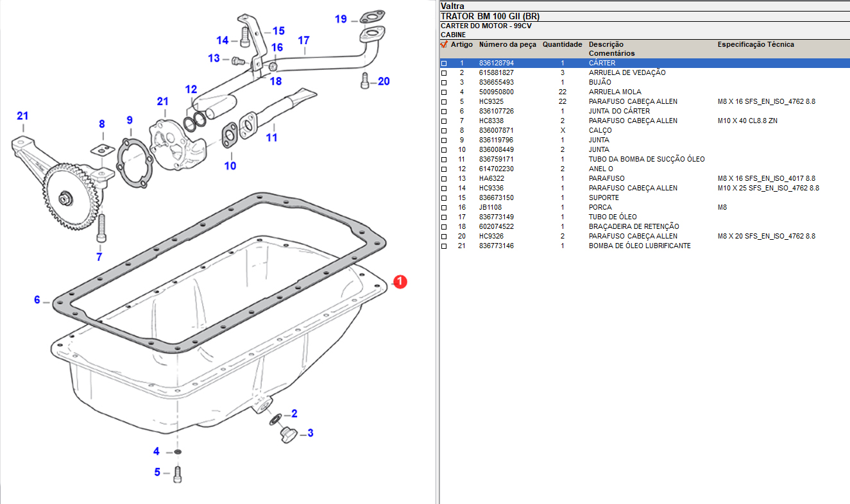Select the TUBO DE ÓLEO description row
850x504 pixels.
click(613, 217)
